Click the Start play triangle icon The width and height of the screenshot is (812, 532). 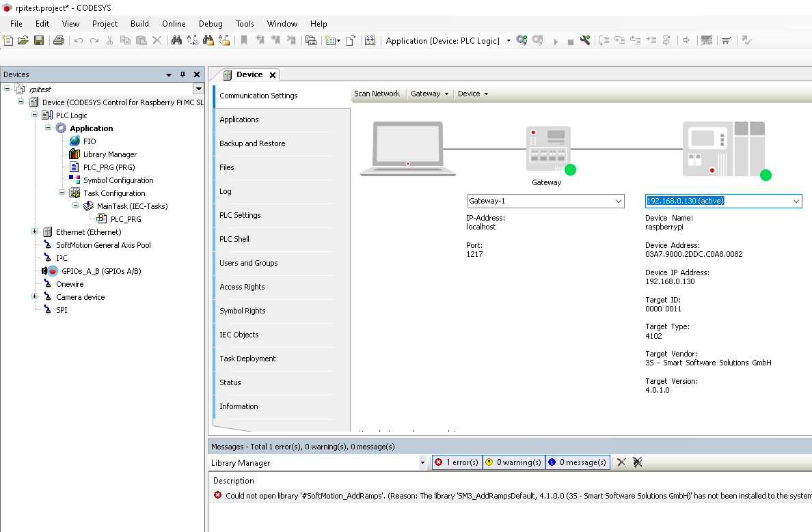point(555,42)
